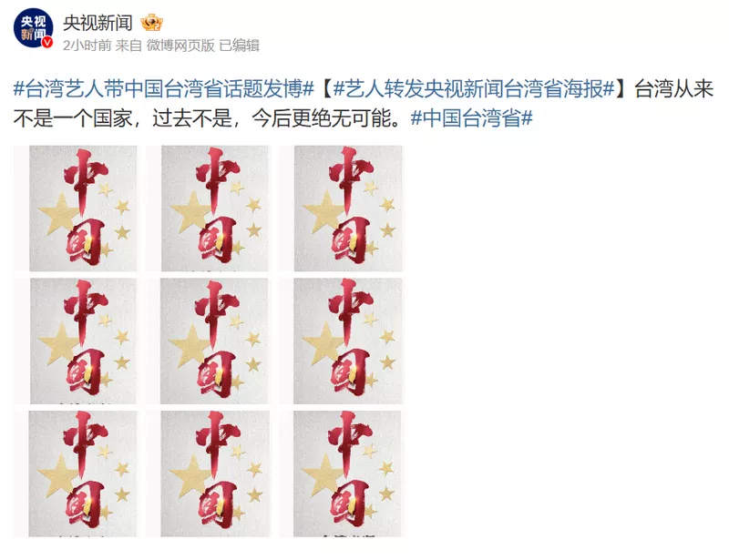Open the last poster thumbnail in the bottom row

[x=341, y=473]
